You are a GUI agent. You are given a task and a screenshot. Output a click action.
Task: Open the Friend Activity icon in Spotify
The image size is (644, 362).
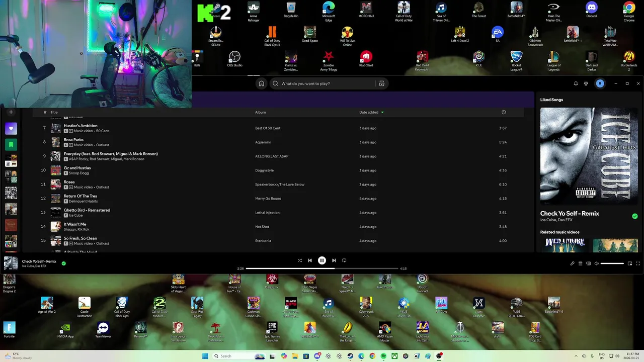click(586, 83)
